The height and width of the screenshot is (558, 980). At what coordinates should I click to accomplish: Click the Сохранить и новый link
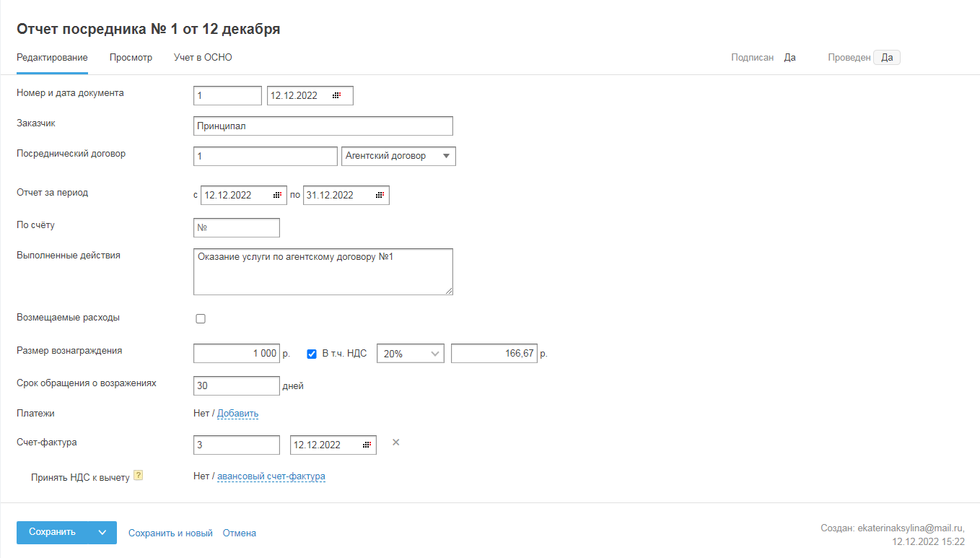click(x=170, y=533)
